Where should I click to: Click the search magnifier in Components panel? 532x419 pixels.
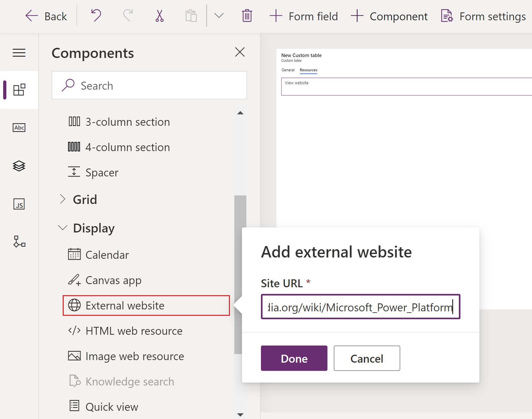click(68, 85)
